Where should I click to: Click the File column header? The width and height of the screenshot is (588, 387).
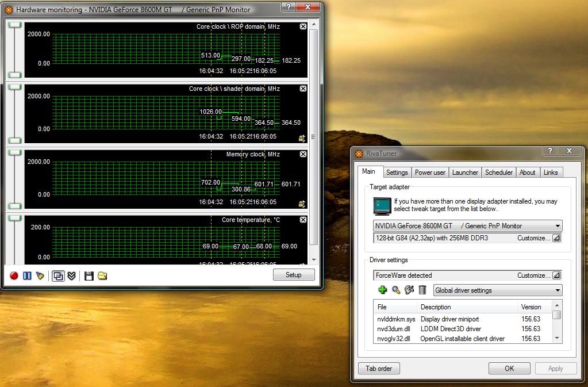pos(395,306)
